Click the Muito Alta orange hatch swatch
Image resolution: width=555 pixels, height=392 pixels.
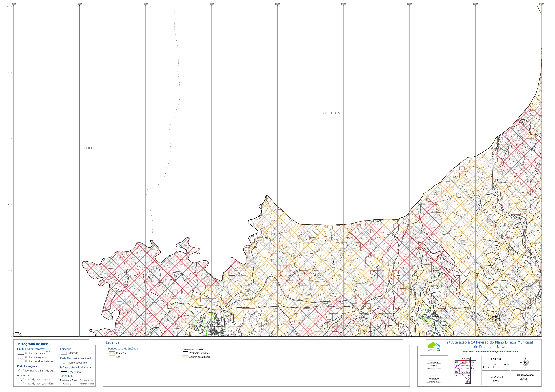[x=112, y=353]
